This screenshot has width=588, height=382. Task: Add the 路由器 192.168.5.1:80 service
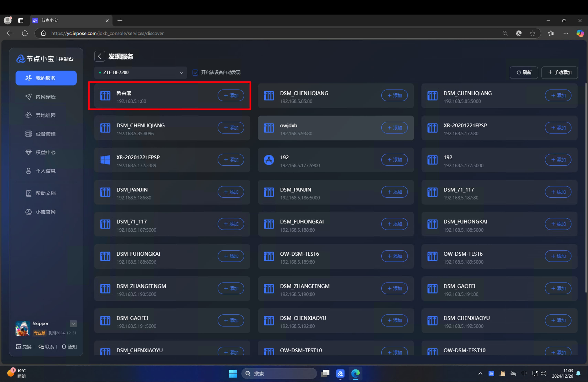click(x=231, y=95)
